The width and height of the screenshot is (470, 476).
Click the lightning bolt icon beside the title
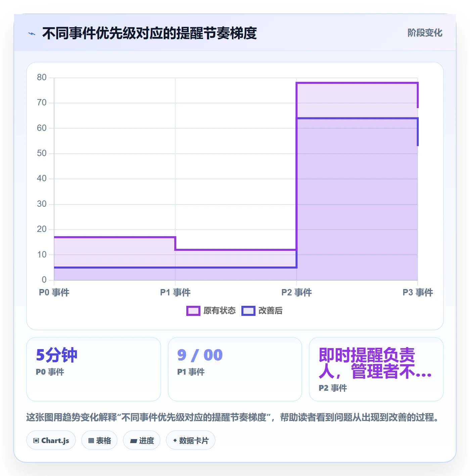(32, 34)
